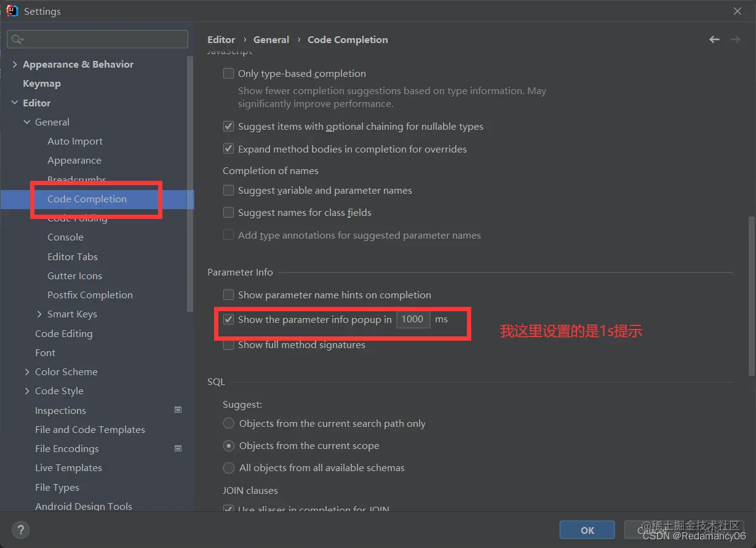Enable Suggest names for class fields
The height and width of the screenshot is (548, 756).
(x=228, y=212)
